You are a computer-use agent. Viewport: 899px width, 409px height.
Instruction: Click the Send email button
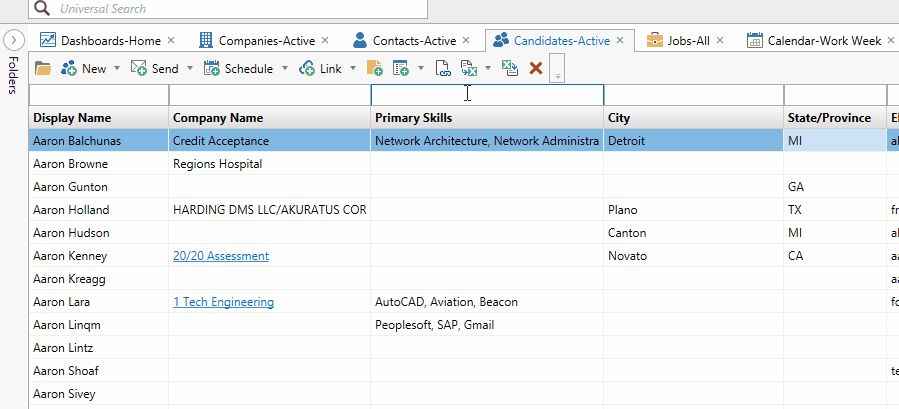coord(154,69)
